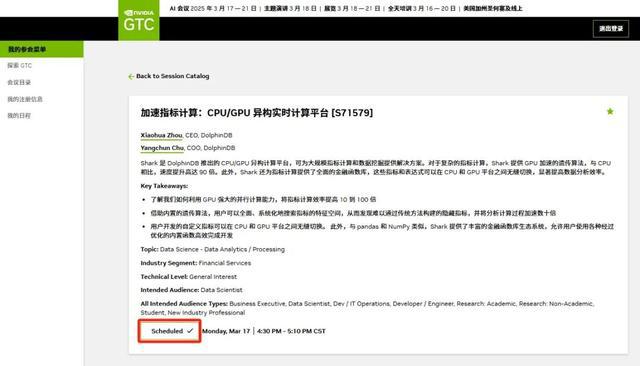This screenshot has width=640, height=366.
Task: Click the takeaway bullet mentioning pandas and NumPy
Action: tap(382, 231)
